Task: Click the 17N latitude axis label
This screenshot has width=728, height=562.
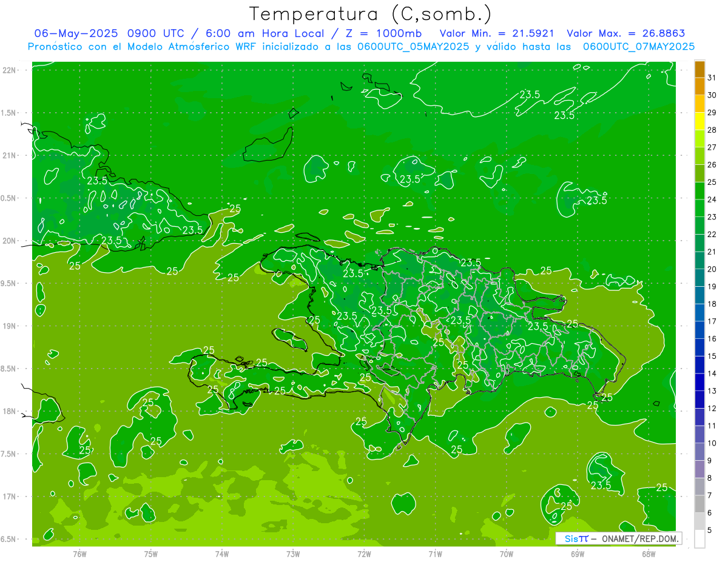Action: (x=10, y=497)
